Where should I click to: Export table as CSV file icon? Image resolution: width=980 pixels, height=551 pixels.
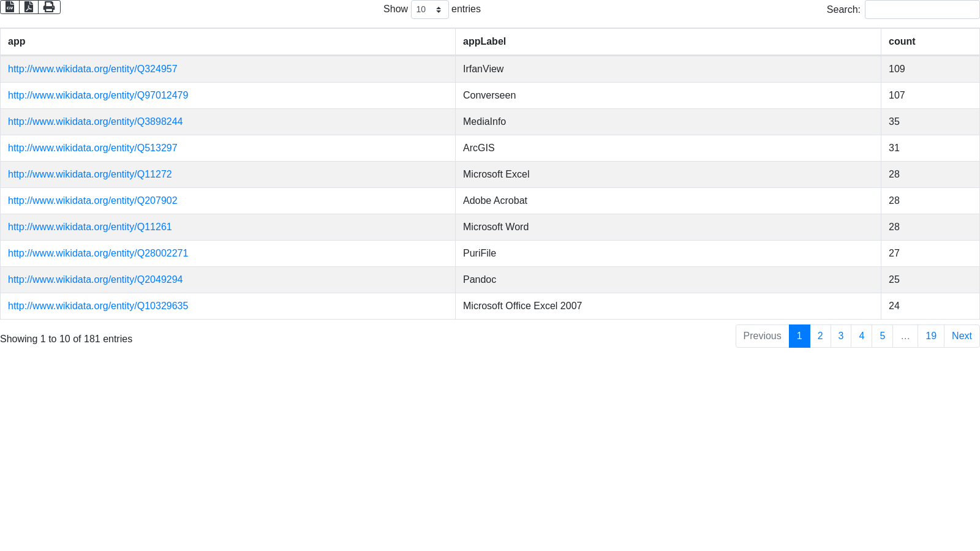pos(10,7)
